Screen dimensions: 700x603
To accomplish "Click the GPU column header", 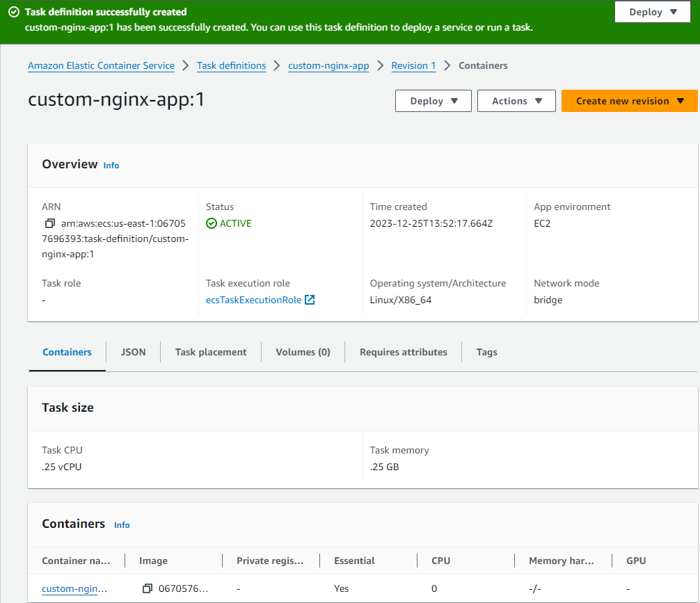I will tap(636, 561).
